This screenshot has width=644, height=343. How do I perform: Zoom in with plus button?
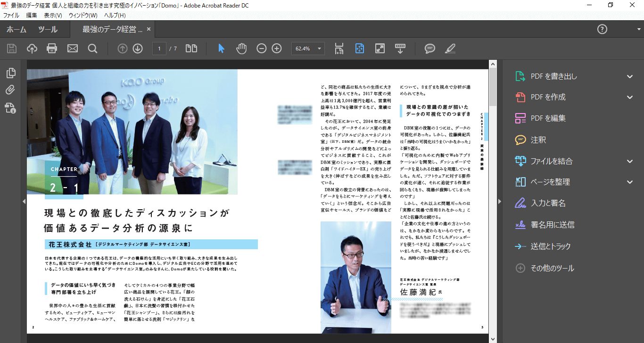[277, 48]
